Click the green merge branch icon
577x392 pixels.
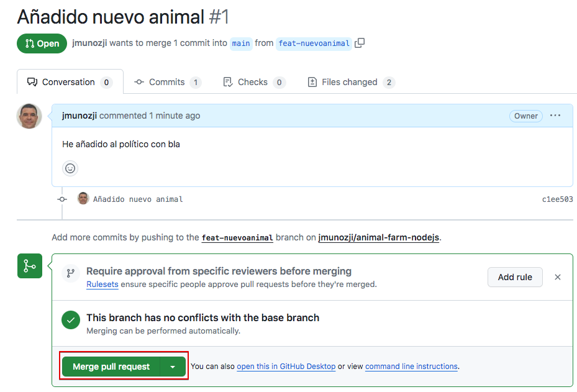tap(29, 266)
